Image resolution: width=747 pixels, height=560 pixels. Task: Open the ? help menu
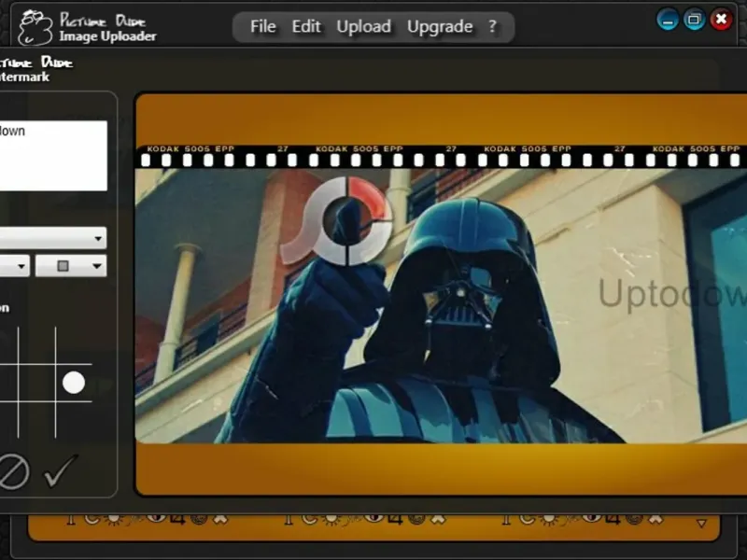[x=492, y=27]
